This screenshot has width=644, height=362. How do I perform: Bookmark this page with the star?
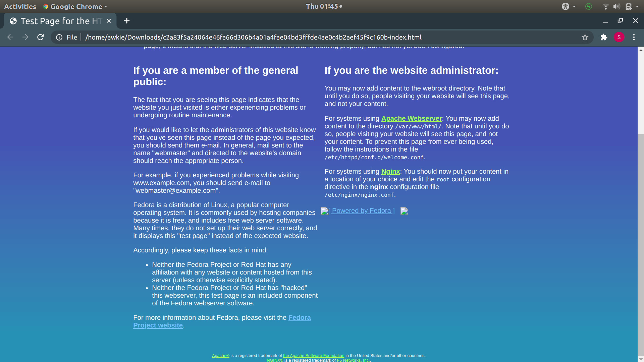coord(585,37)
